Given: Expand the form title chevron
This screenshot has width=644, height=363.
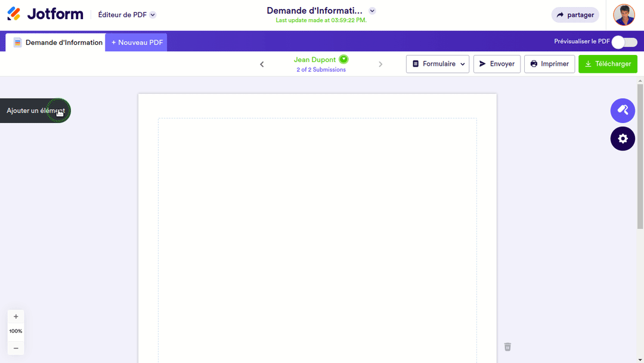Looking at the screenshot, I should tap(372, 11).
